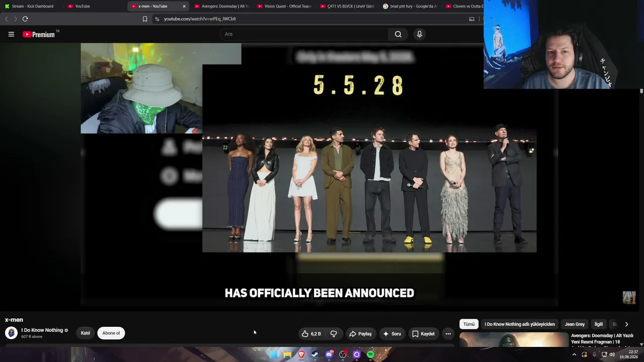Subscribe using Abone ol button
This screenshot has width=644, height=362.
pos(111,333)
